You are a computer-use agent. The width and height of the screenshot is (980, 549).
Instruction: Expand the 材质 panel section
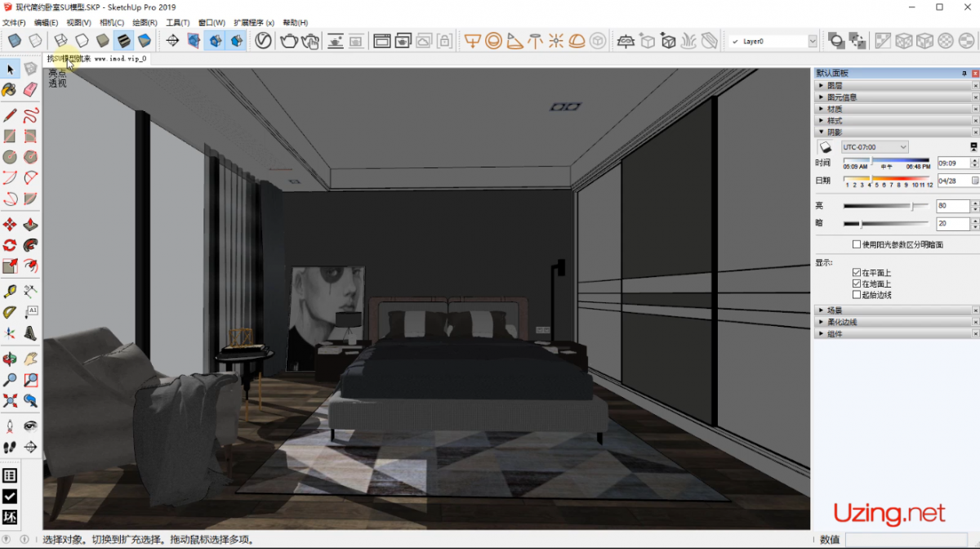834,109
